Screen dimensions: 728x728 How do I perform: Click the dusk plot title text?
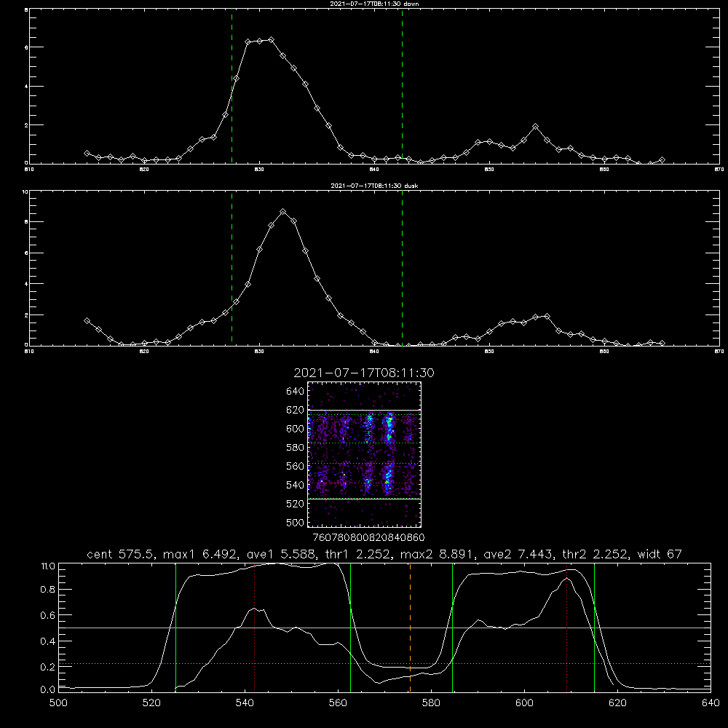pos(374,186)
